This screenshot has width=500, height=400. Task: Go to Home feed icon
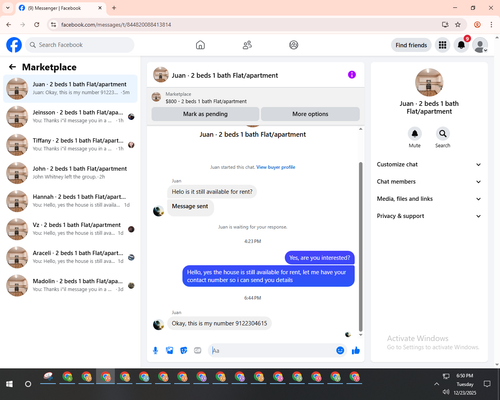(x=200, y=45)
